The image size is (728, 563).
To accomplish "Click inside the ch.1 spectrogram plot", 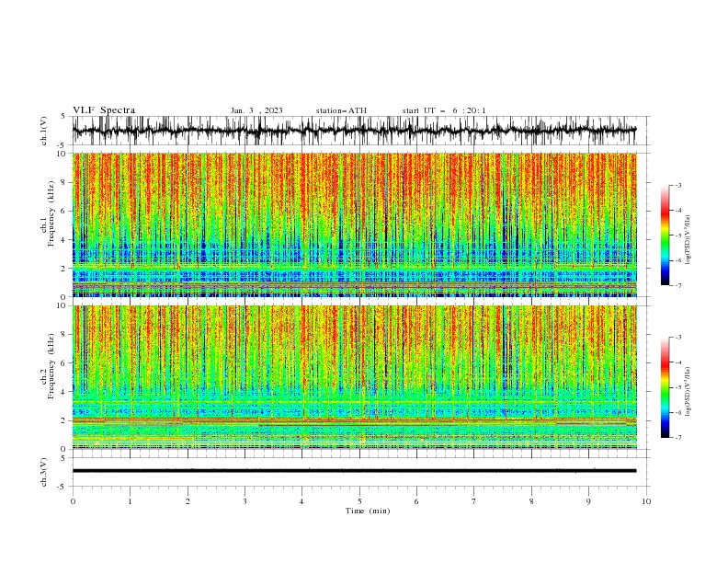I will coord(354,224).
